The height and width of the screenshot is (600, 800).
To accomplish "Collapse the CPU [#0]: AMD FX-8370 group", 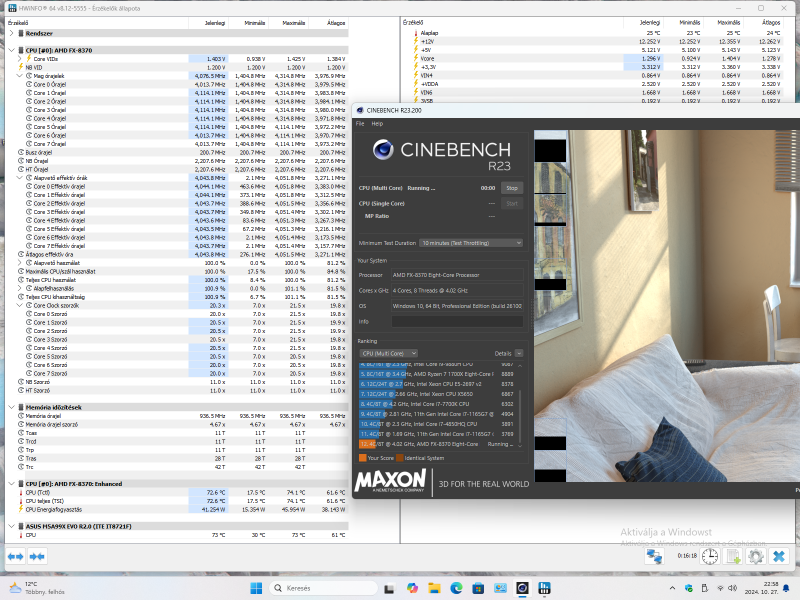I will coord(12,50).
